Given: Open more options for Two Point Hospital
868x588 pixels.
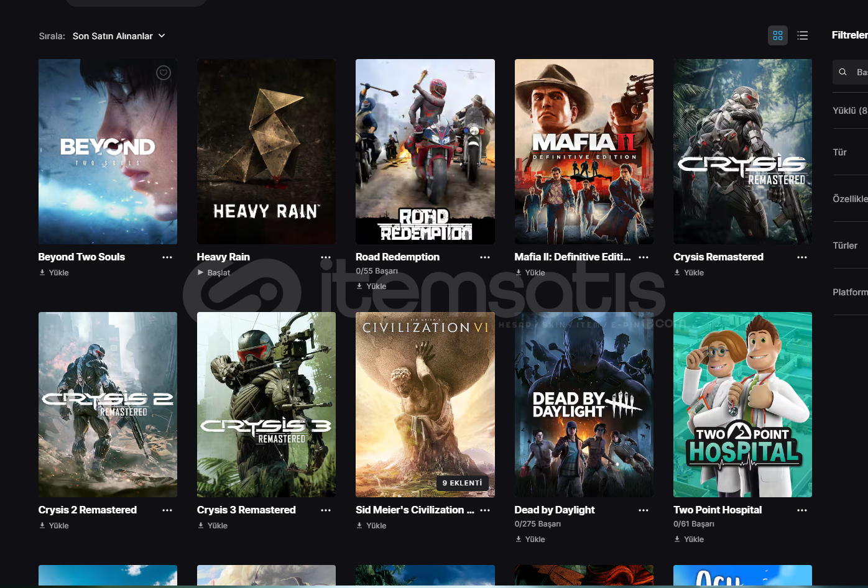Looking at the screenshot, I should (802, 510).
